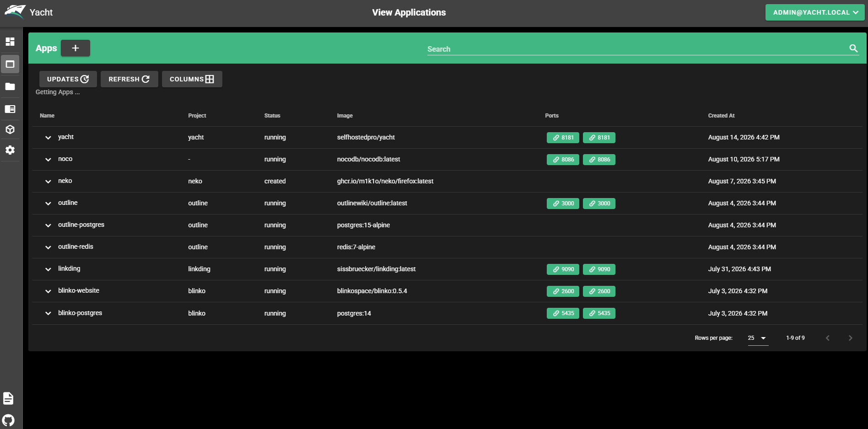
Task: Expand the blinko-website app row
Action: (x=48, y=291)
